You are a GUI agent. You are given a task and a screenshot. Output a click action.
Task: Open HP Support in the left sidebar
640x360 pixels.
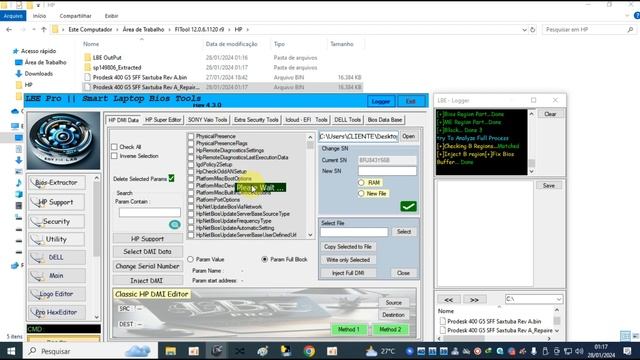pos(57,202)
